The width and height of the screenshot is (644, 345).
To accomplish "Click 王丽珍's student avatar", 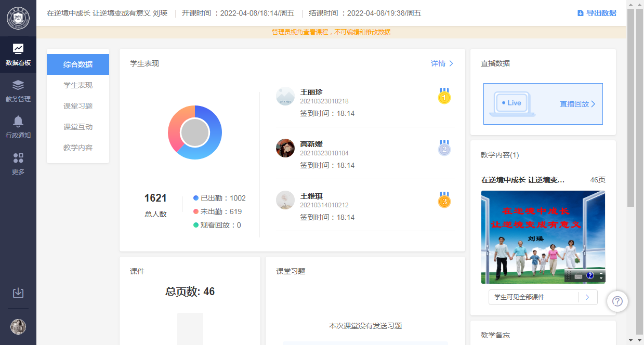I will [285, 96].
